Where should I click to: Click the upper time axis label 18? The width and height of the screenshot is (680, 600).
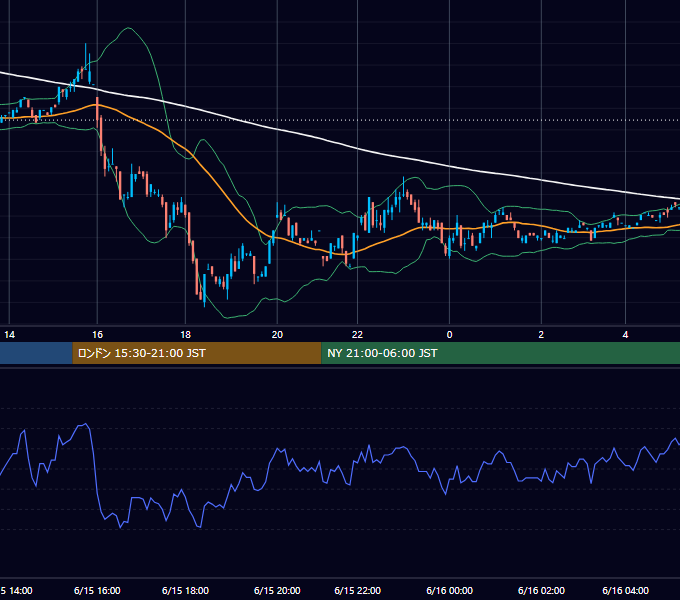pyautogui.click(x=185, y=335)
